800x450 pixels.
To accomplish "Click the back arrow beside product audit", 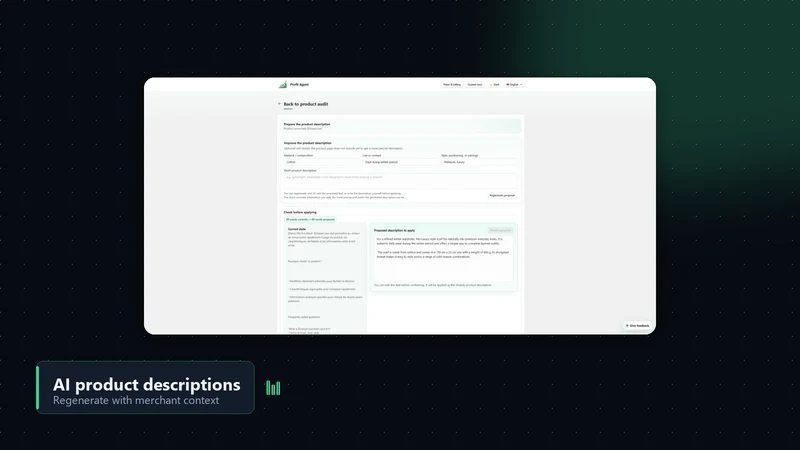I will (279, 104).
